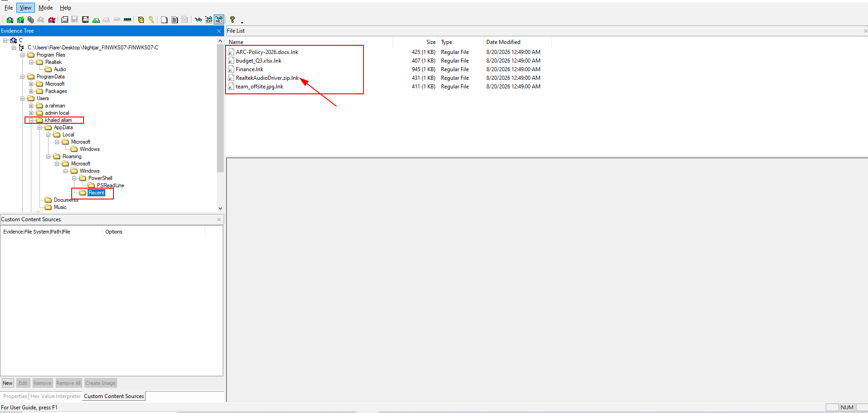Expand the a.rahman user folder
The width and height of the screenshot is (868, 413).
31,106
